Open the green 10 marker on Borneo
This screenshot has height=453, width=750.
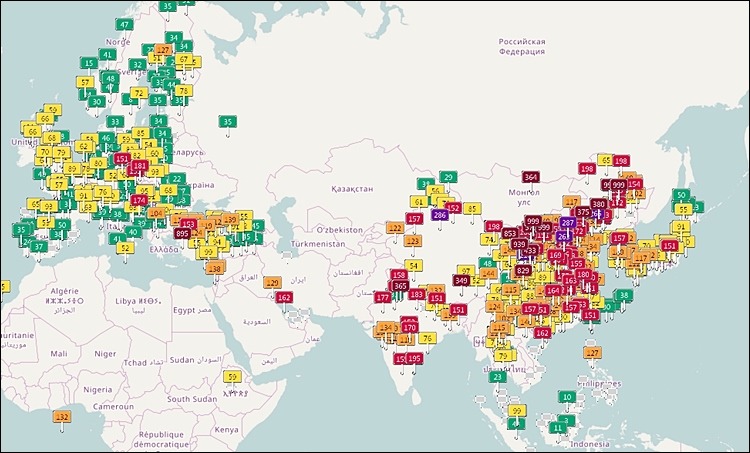567,397
